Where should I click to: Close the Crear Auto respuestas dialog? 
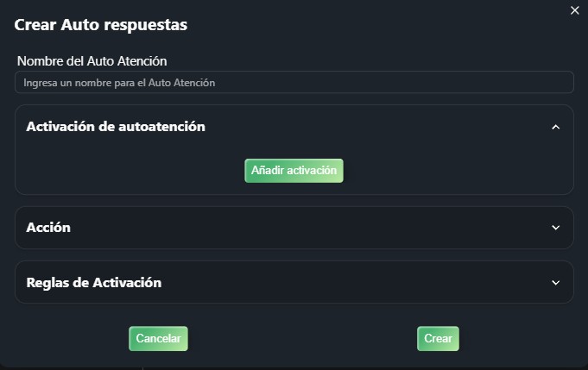tap(575, 10)
